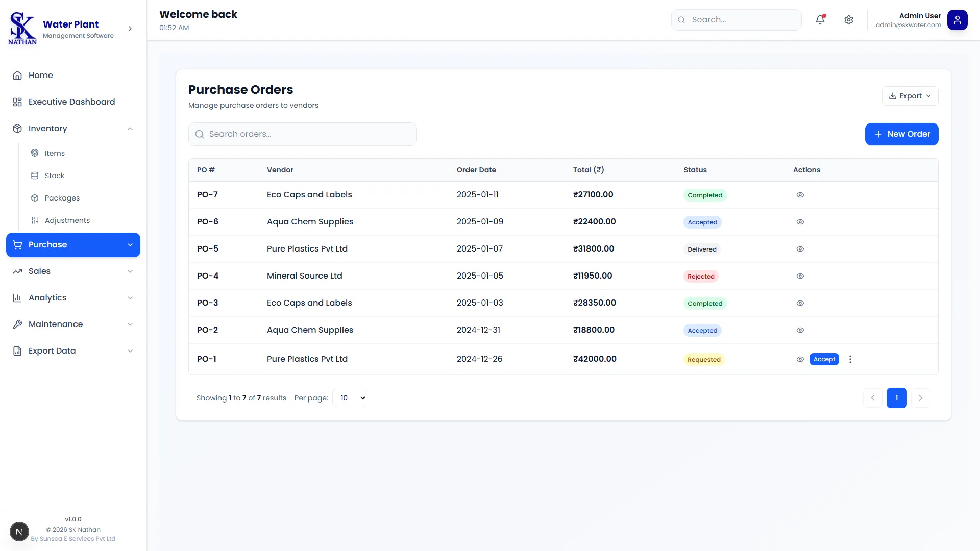This screenshot has width=980, height=551.
Task: Click the SK Nathan logo
Action: click(22, 28)
